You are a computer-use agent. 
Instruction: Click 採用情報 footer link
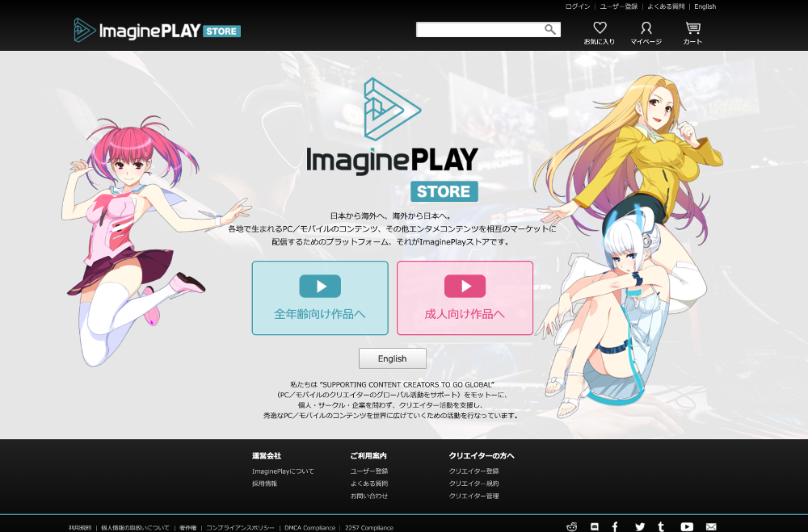pos(265,484)
